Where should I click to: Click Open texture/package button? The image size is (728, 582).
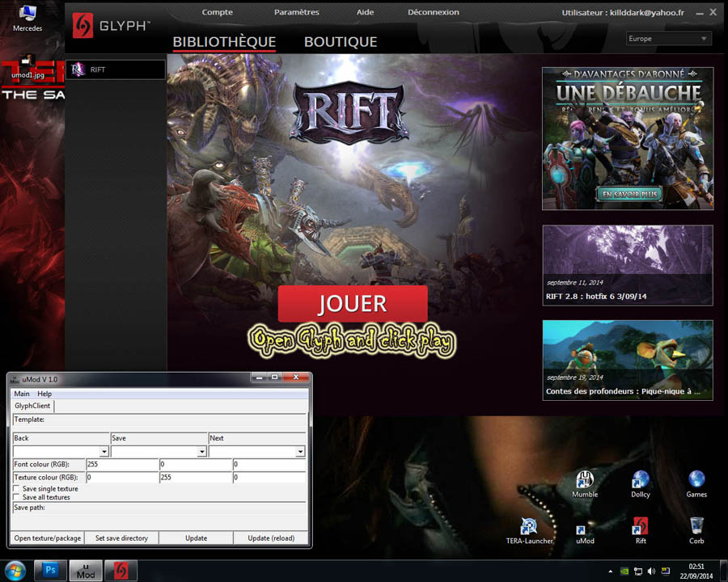coord(48,538)
